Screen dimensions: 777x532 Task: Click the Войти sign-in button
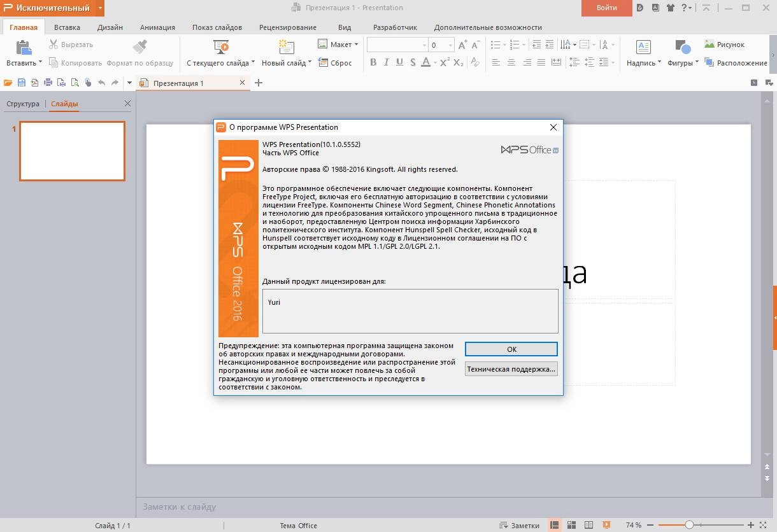click(606, 8)
